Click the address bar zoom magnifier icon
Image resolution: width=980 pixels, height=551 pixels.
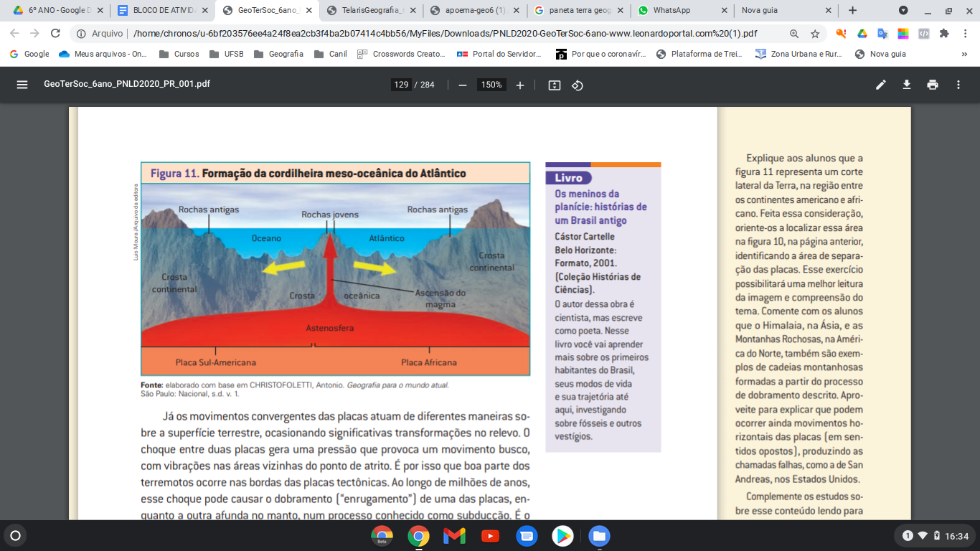(x=794, y=34)
